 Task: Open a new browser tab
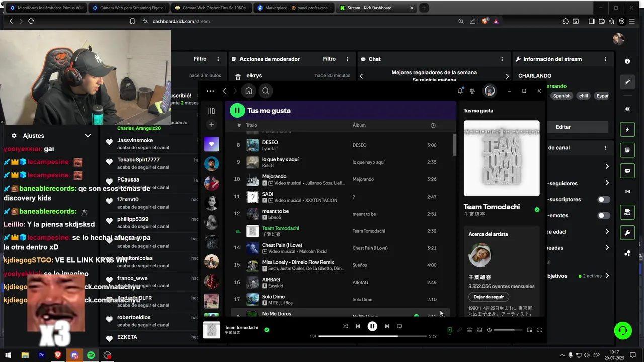(424, 8)
